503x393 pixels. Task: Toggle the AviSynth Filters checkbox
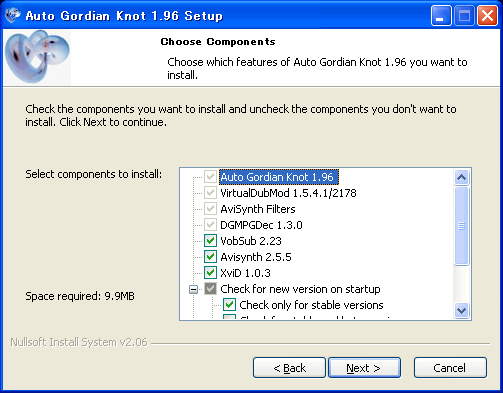[210, 209]
